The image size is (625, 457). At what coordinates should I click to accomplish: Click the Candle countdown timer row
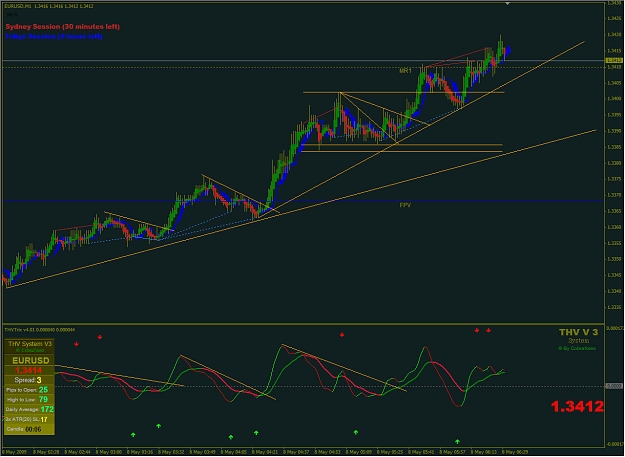[29, 429]
